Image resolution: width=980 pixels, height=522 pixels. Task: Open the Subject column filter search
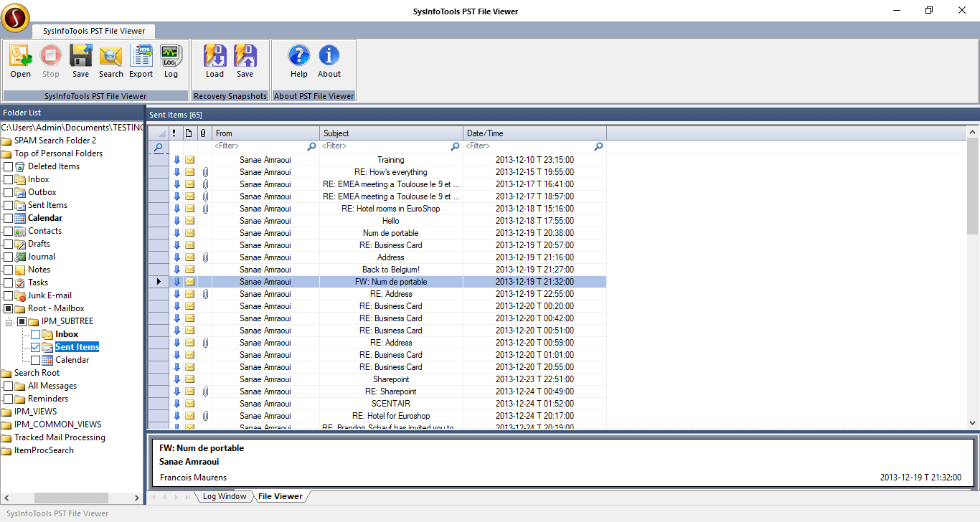(455, 146)
